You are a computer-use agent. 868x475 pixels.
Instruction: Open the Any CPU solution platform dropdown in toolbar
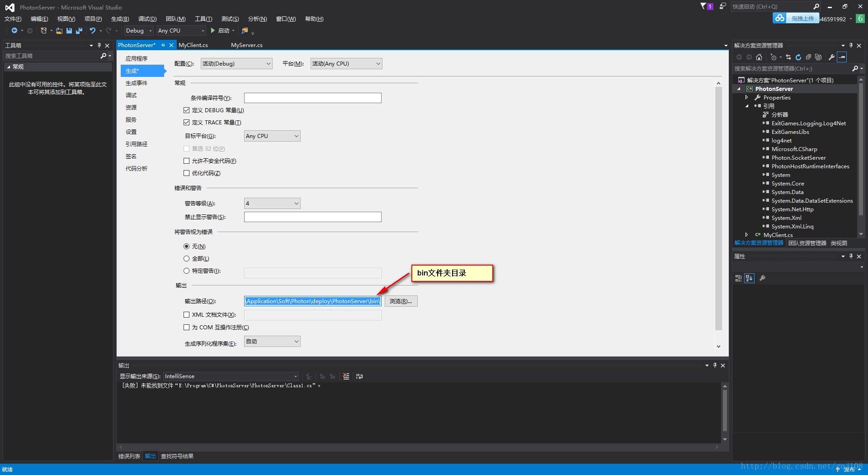point(181,31)
